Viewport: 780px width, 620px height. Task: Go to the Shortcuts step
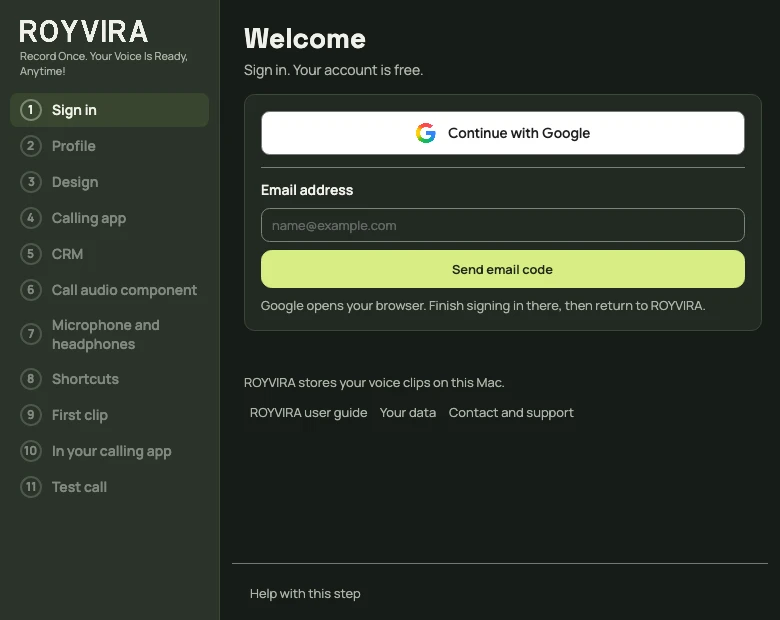click(109, 379)
